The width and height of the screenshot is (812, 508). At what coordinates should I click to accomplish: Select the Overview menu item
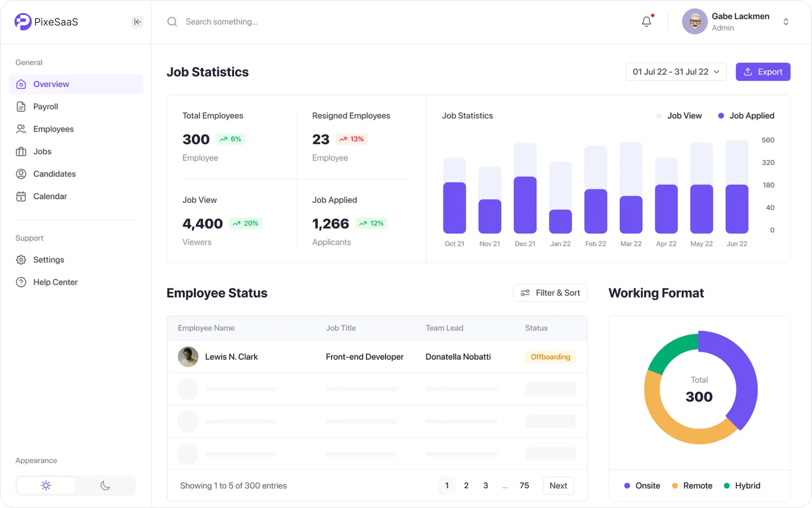pos(51,84)
